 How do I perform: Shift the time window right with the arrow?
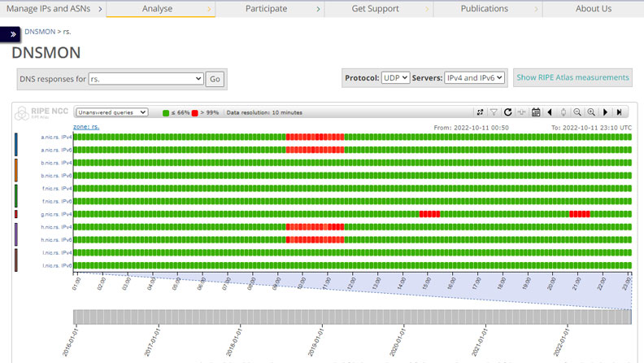605,112
